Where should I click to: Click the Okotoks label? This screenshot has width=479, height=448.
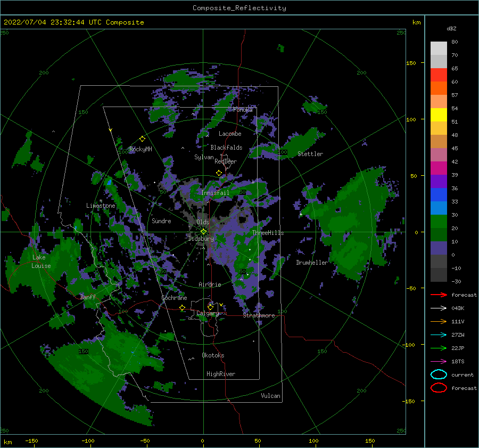[x=213, y=355]
